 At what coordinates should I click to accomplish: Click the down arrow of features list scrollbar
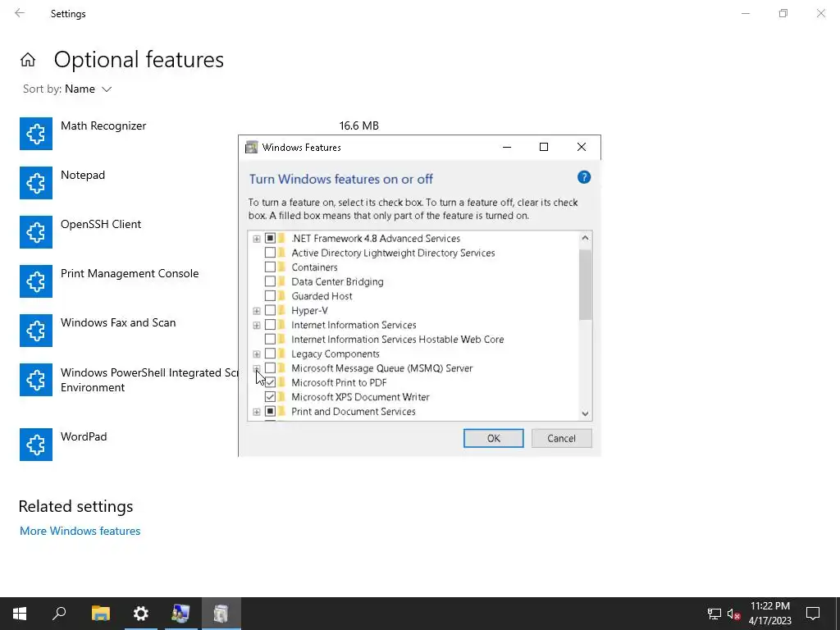tap(585, 413)
